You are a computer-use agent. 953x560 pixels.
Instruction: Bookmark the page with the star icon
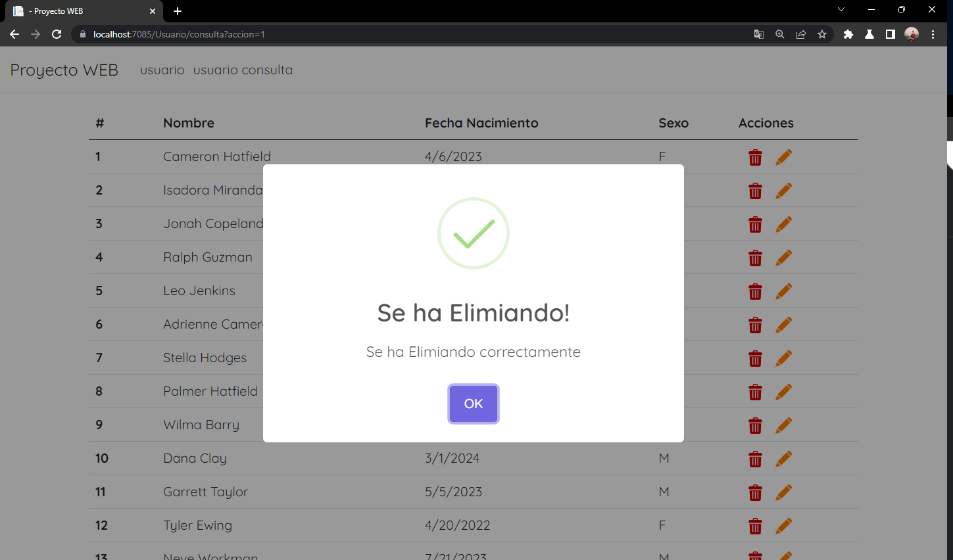pyautogui.click(x=822, y=34)
